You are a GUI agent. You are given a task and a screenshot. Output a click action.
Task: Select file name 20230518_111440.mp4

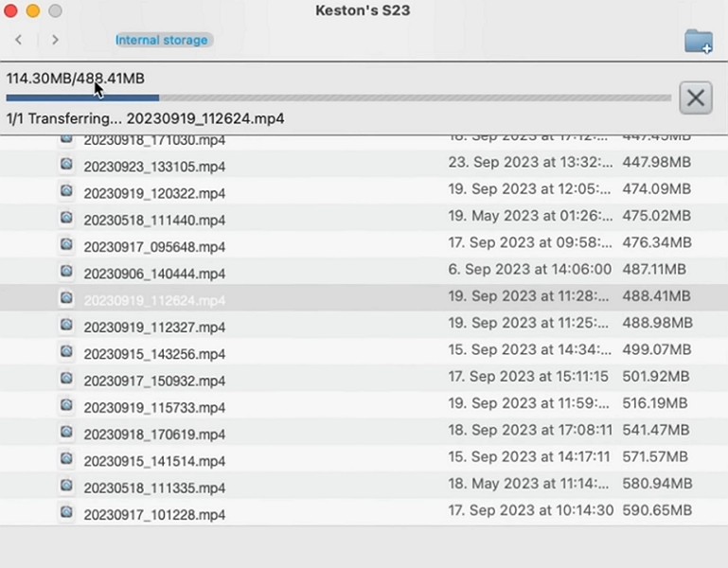pyautogui.click(x=154, y=221)
